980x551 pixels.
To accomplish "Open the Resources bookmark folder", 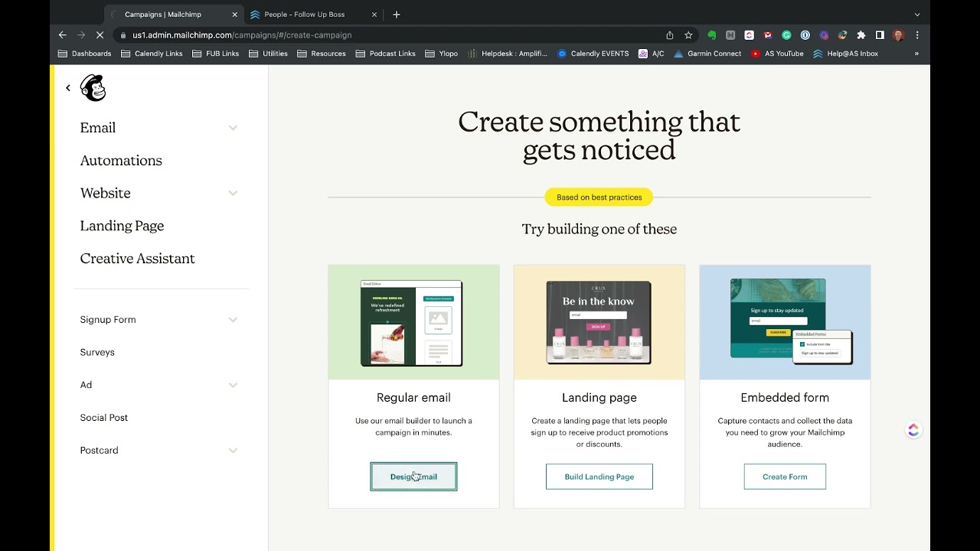I will tap(322, 54).
